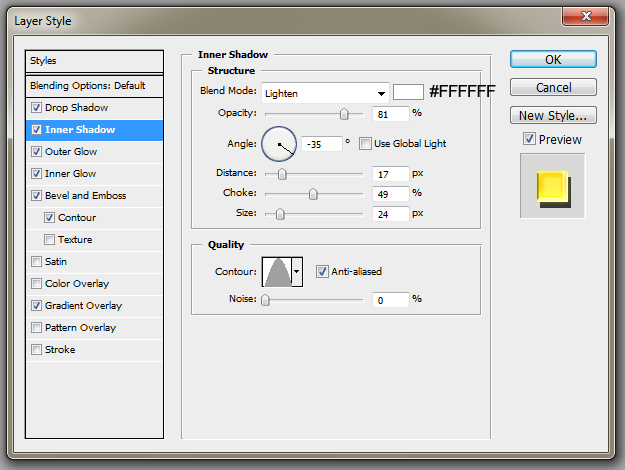The image size is (625, 470).
Task: Select the Stroke label
Action: pos(60,350)
